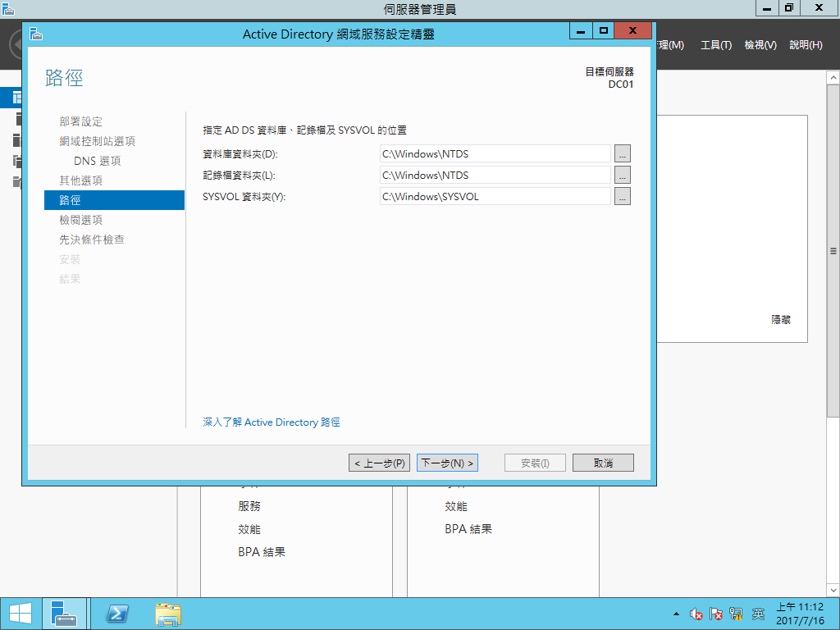Viewport: 840px width, 630px height.
Task: Click the 上一步(P) back button
Action: click(379, 463)
